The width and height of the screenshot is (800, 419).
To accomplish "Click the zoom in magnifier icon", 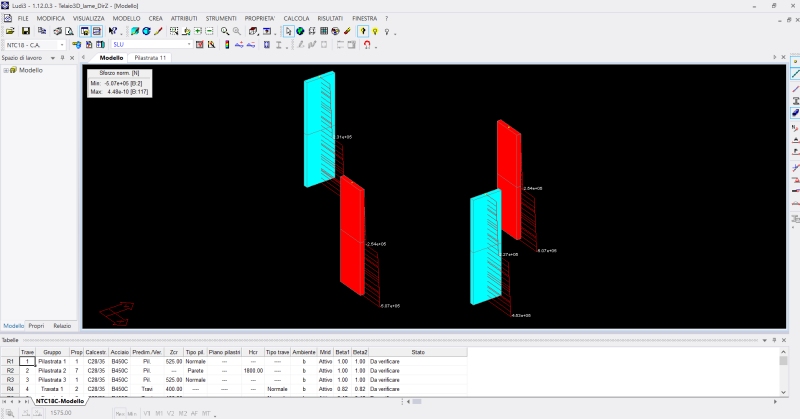I will (x=225, y=31).
